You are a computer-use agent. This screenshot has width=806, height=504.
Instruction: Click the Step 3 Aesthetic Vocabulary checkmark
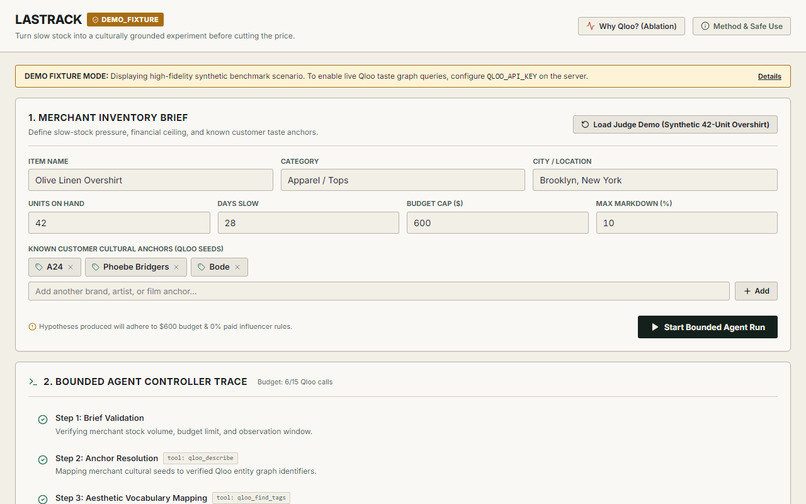tap(43, 499)
